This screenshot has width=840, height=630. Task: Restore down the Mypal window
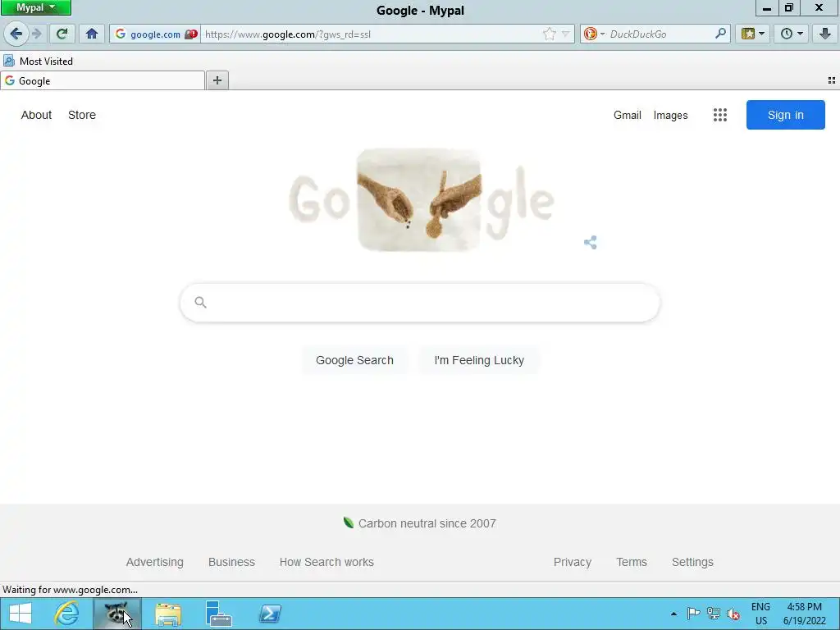coord(788,8)
